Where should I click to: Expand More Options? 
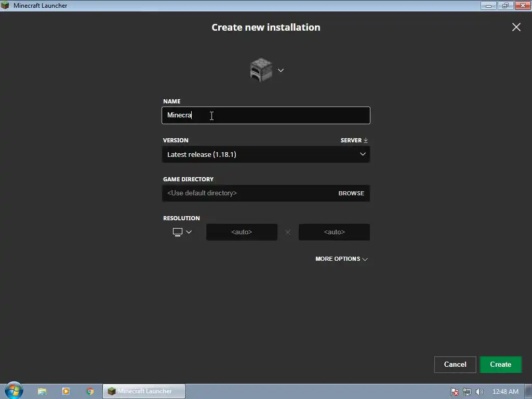click(341, 259)
